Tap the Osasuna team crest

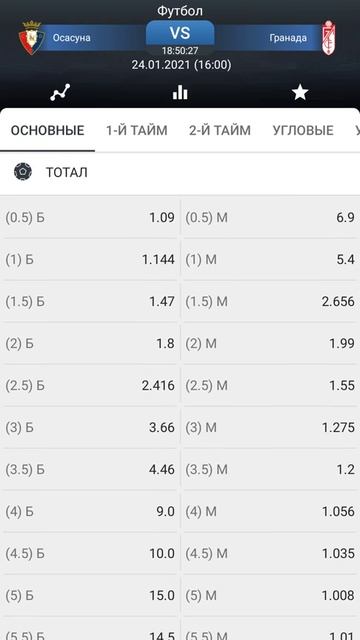(31, 38)
